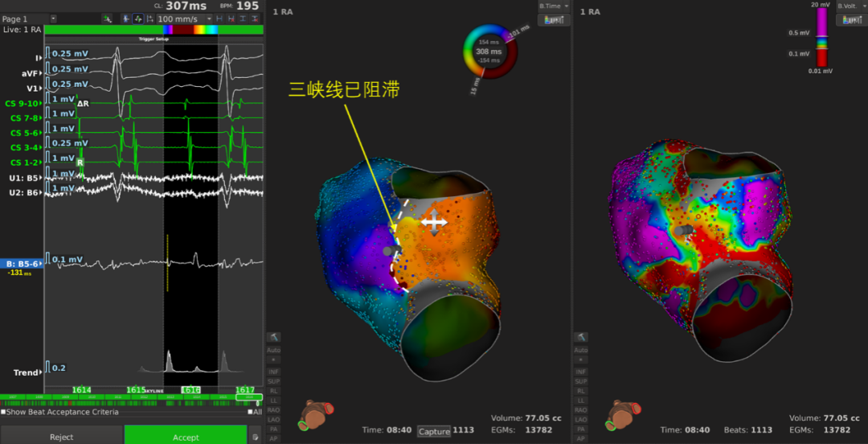Select beat marker 1614 on the timeline
This screenshot has height=444, width=868.
(81, 390)
